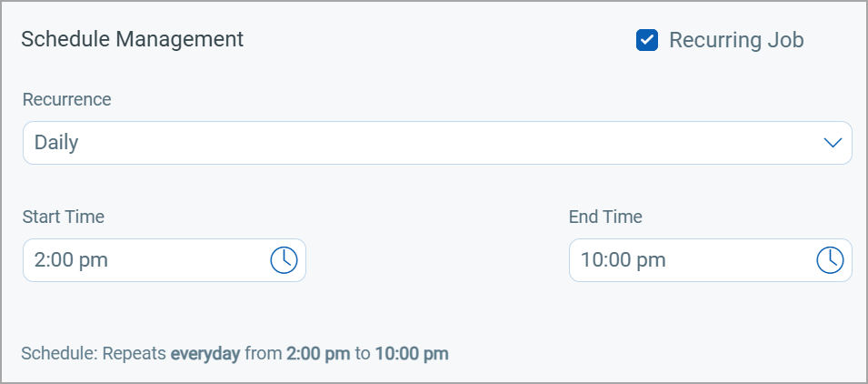868x384 pixels.
Task: Click bold 2:00 pm in schedule summary
Action: click(x=318, y=354)
